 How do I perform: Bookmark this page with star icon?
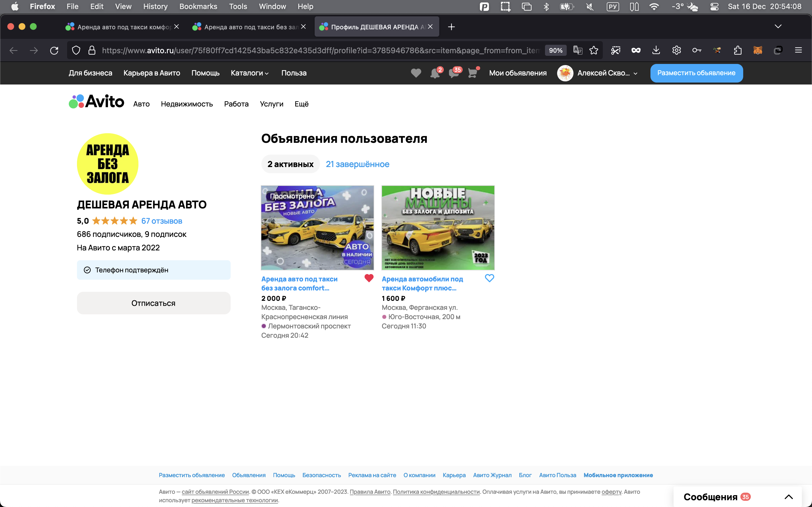pyautogui.click(x=593, y=51)
